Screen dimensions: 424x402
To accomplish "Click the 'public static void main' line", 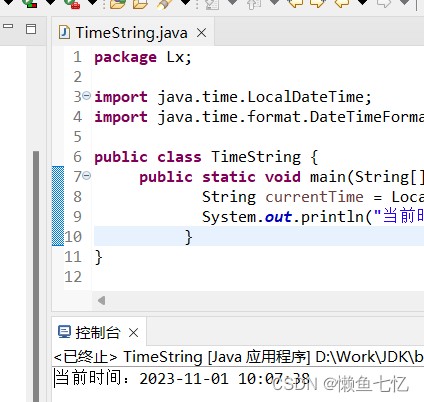I will (282, 177).
